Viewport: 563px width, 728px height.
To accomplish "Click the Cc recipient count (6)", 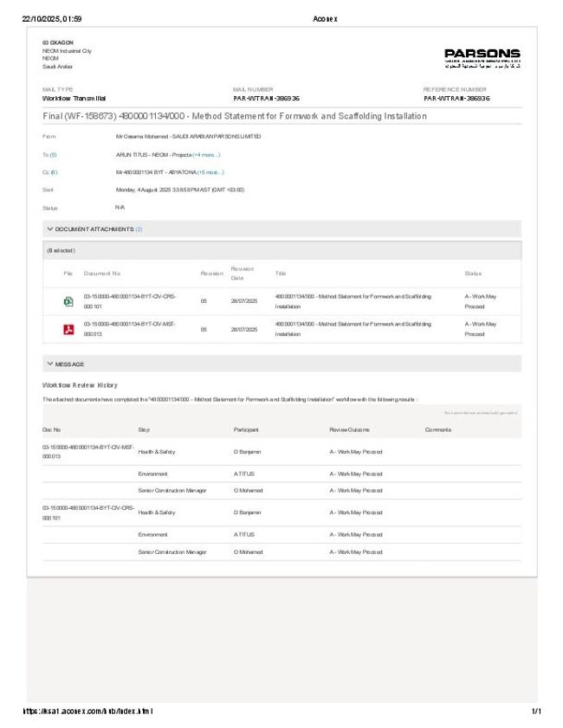I will 54,172.
